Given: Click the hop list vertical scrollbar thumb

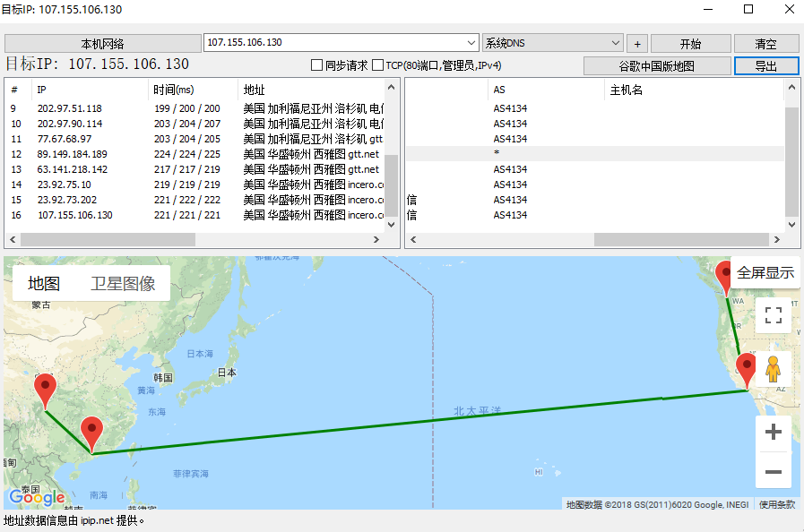Looking at the screenshot, I should [x=391, y=185].
